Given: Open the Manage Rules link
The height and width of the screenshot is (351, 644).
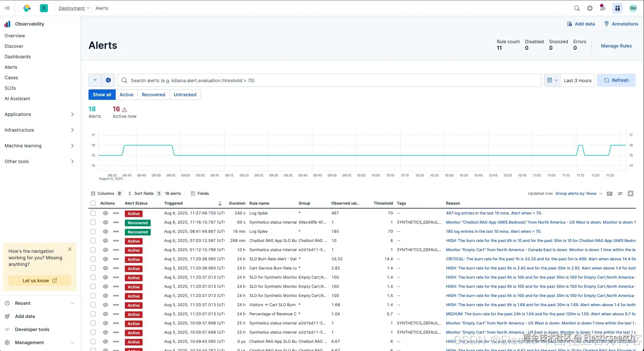Looking at the screenshot, I should click(x=616, y=46).
